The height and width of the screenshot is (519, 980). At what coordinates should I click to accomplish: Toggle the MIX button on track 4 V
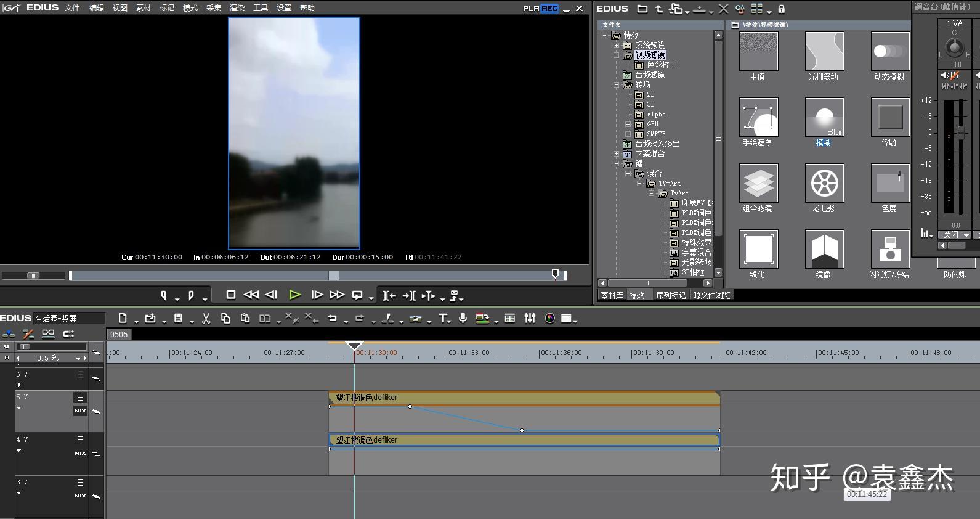(80, 453)
